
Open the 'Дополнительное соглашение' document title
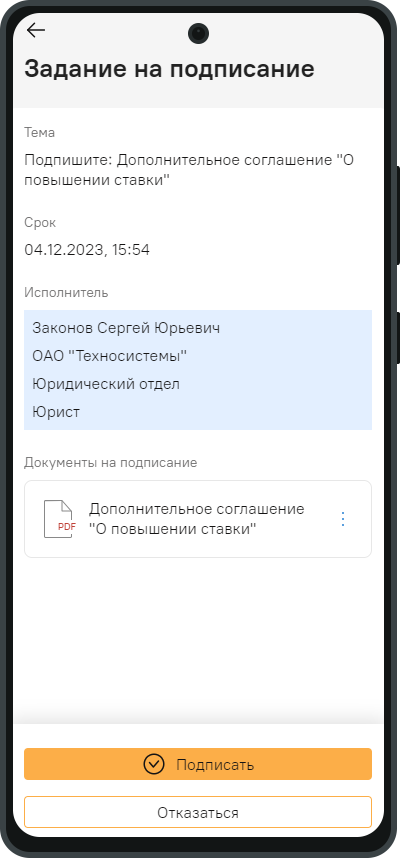coord(196,519)
